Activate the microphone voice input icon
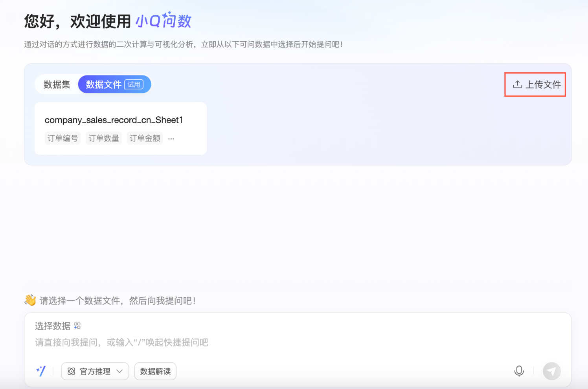The image size is (588, 389). pyautogui.click(x=519, y=371)
